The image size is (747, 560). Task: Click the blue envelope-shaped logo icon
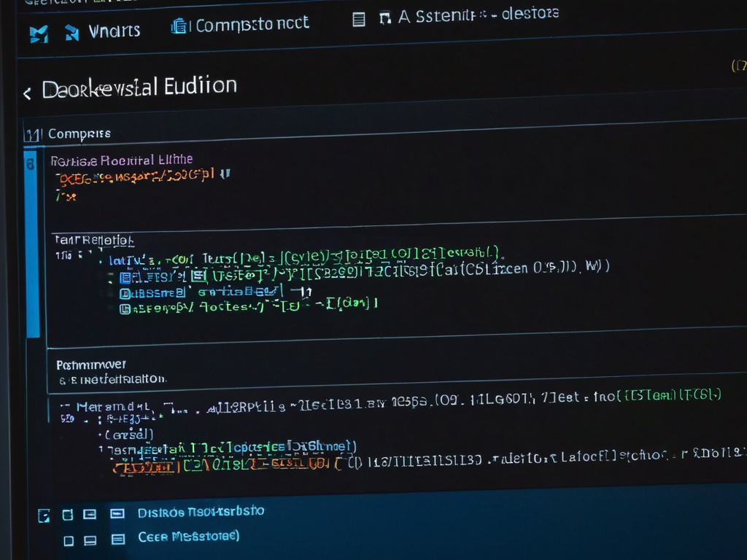[39, 34]
